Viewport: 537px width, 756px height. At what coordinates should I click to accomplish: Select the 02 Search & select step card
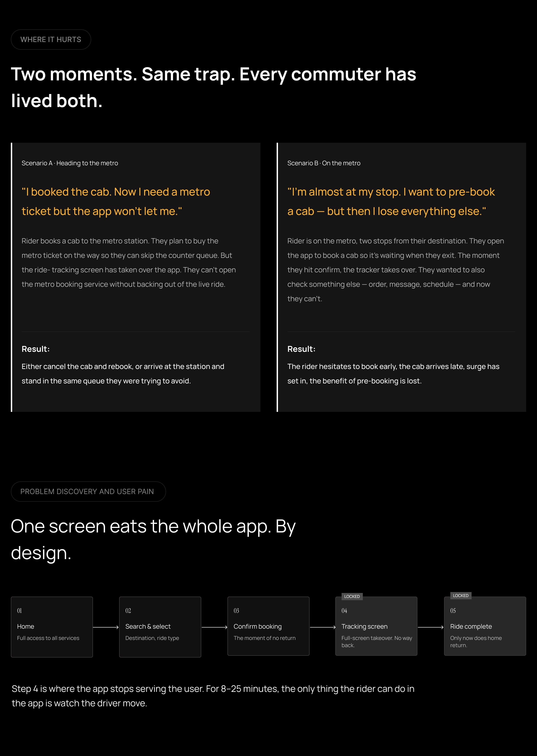[x=160, y=627]
